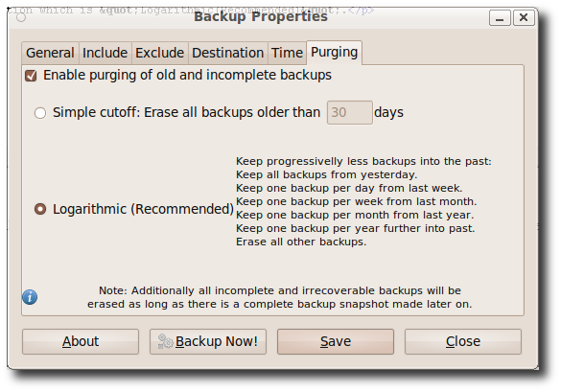Click the Close button at the bottom
Image resolution: width=561 pixels, height=392 pixels.
[x=463, y=341]
